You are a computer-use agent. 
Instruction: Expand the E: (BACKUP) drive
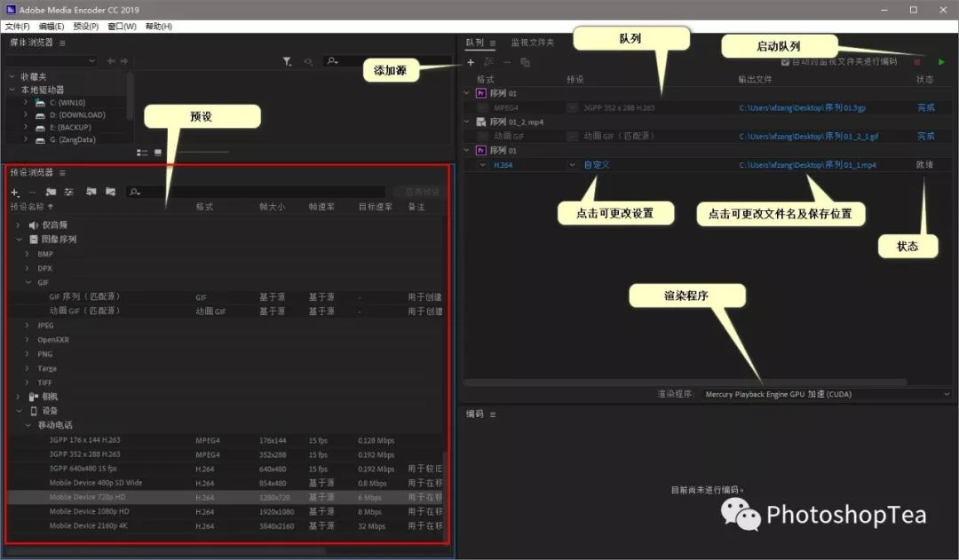pos(26,127)
